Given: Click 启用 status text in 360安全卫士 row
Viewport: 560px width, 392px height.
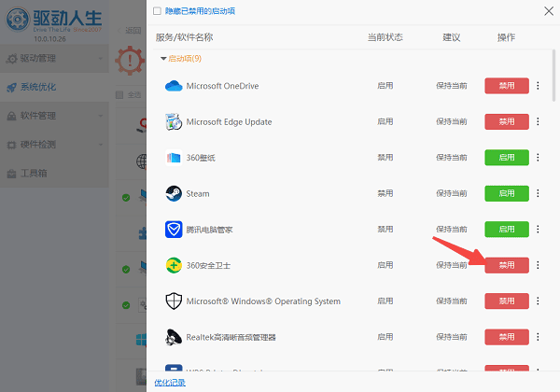Looking at the screenshot, I should (x=385, y=265).
